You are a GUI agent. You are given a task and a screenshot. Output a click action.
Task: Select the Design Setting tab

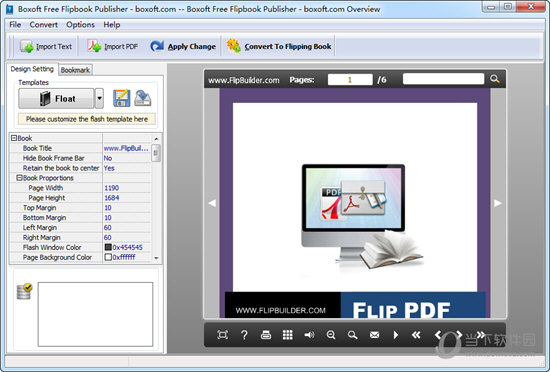(32, 69)
